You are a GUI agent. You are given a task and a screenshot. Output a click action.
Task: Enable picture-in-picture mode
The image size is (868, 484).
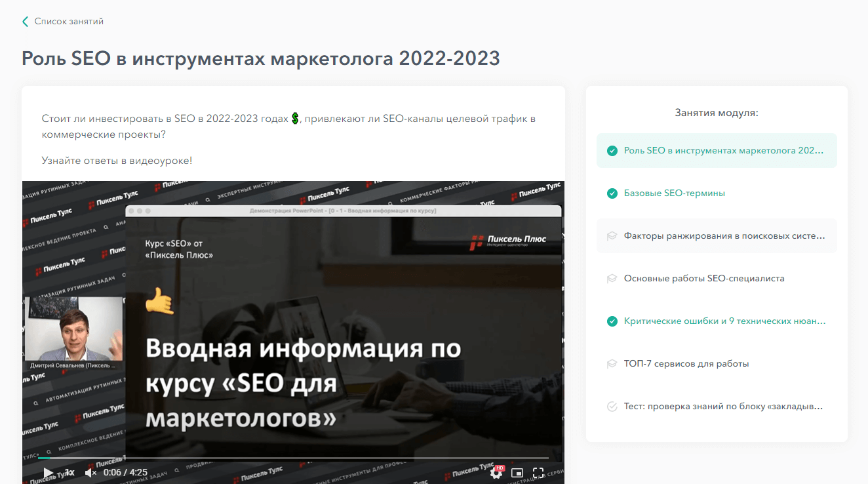click(517, 472)
